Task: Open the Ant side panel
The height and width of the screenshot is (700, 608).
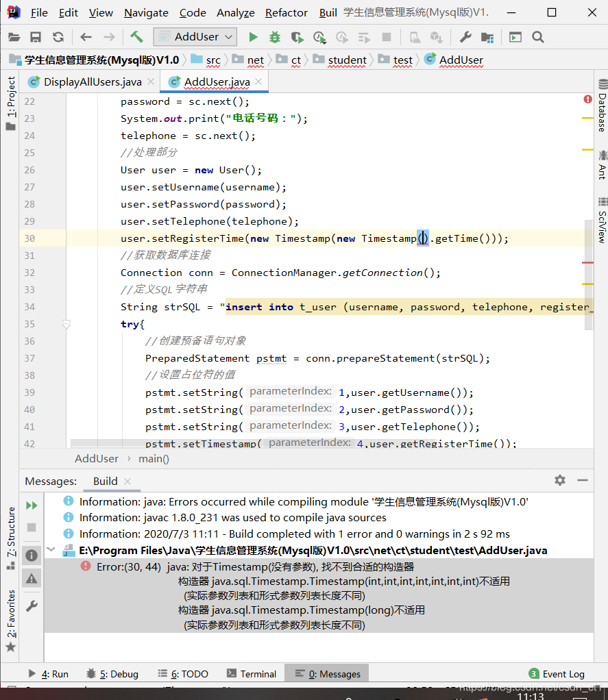Action: [603, 166]
